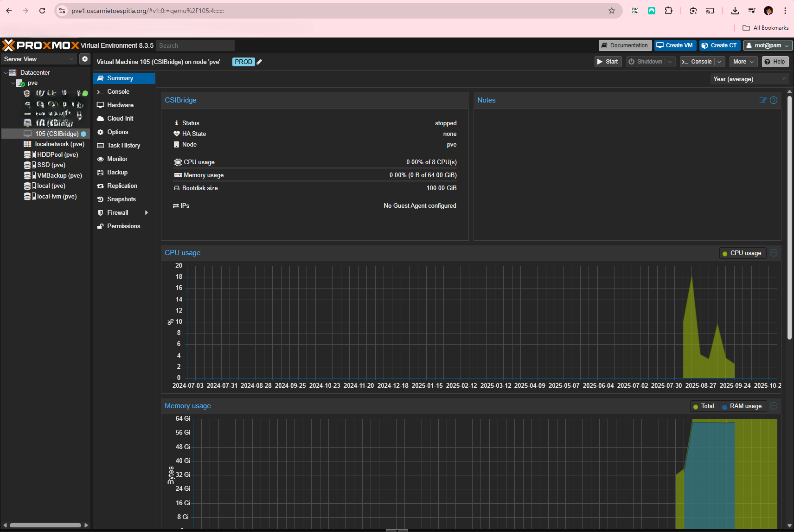The height and width of the screenshot is (532, 794).
Task: Toggle CPU usage series in chart legend
Action: point(743,253)
